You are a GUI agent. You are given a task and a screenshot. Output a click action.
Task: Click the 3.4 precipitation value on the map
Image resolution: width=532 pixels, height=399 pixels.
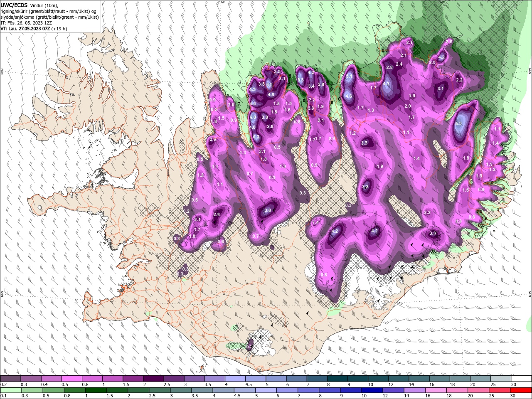311,86
